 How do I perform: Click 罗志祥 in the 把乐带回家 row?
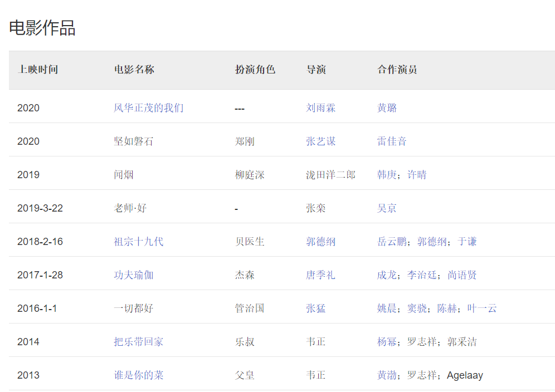coord(422,341)
